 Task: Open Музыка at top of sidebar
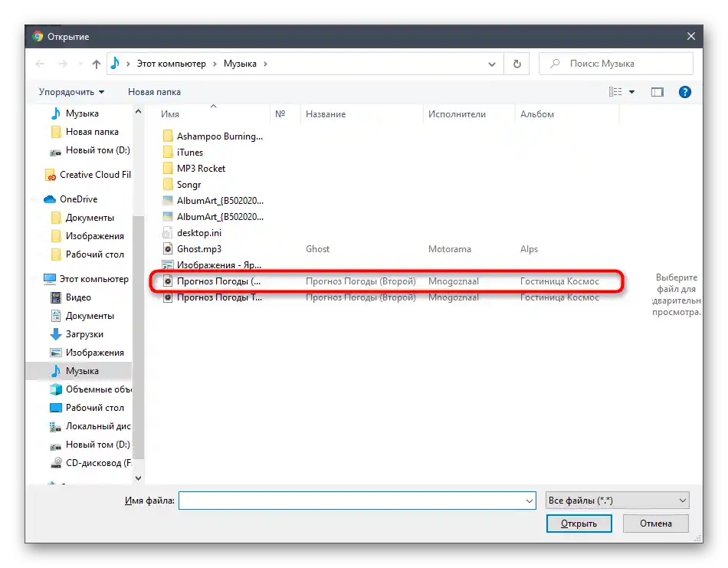tap(75, 113)
